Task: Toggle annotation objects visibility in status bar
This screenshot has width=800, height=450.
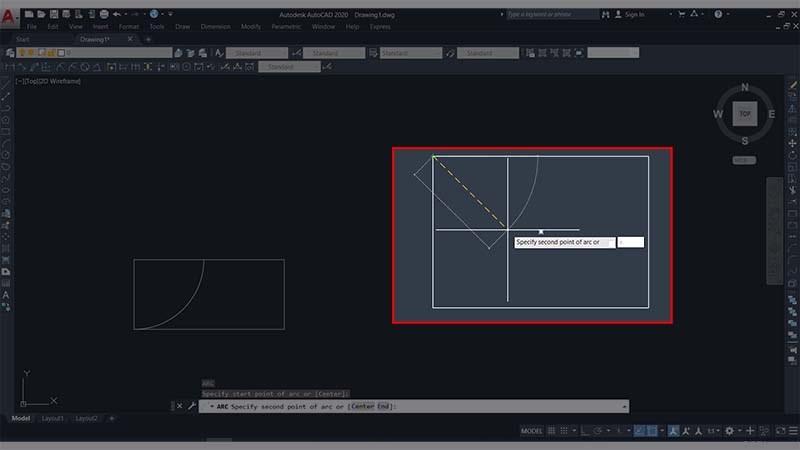Action: click(x=673, y=431)
